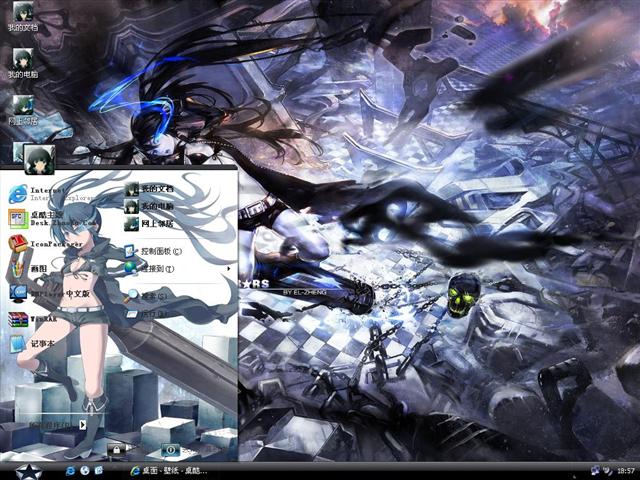Choose 连接到(T) in the Start menu
Viewport: 640px width, 480px height.
(150, 268)
